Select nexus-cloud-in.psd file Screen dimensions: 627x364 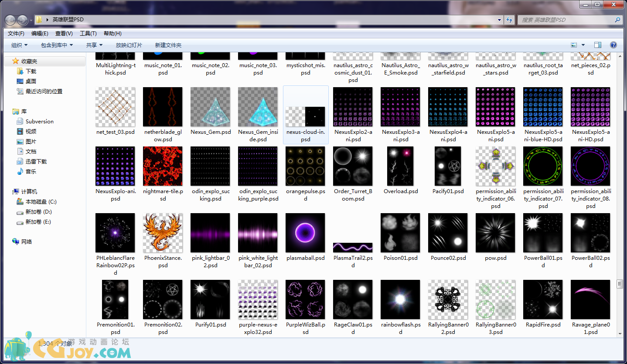pos(306,115)
